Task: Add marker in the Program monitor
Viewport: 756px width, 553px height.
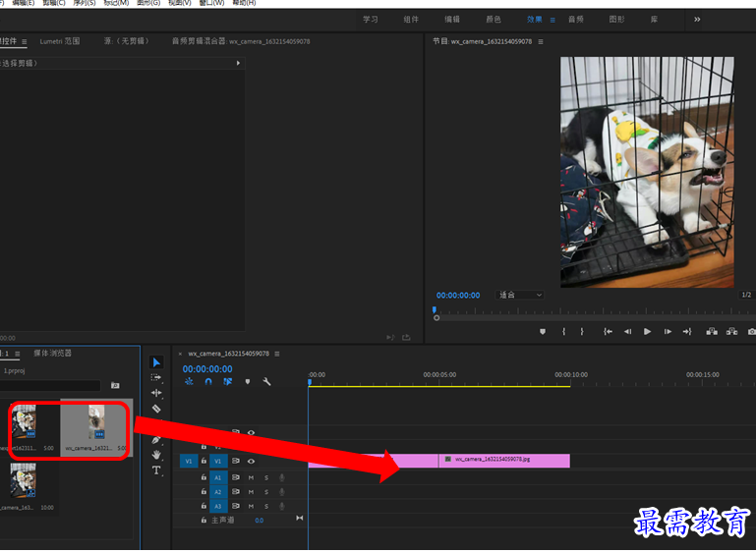Action: click(543, 331)
